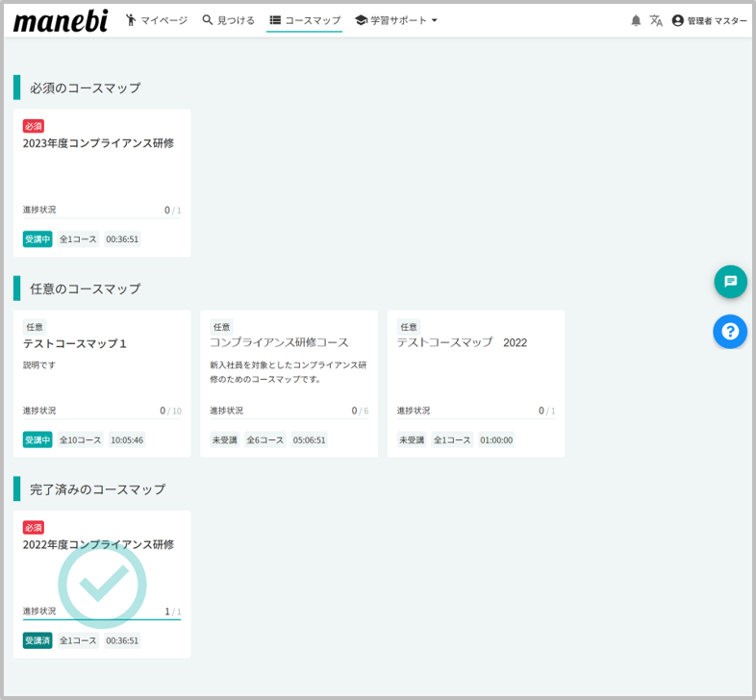Click the manebi logo

pos(61,21)
